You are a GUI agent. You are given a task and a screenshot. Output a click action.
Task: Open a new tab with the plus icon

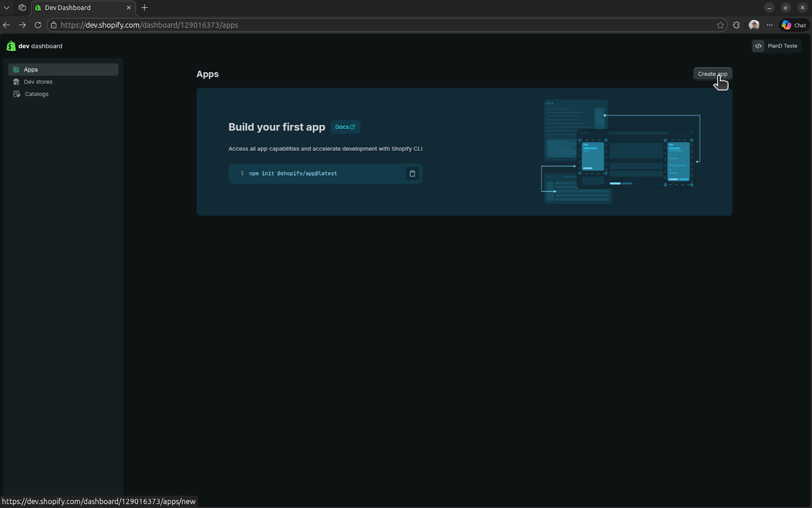tap(145, 8)
